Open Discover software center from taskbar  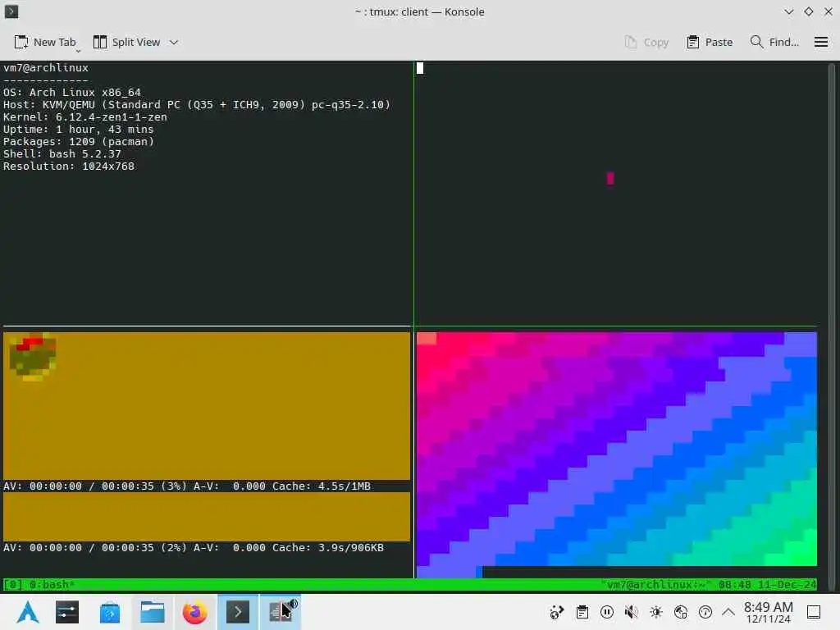[110, 612]
